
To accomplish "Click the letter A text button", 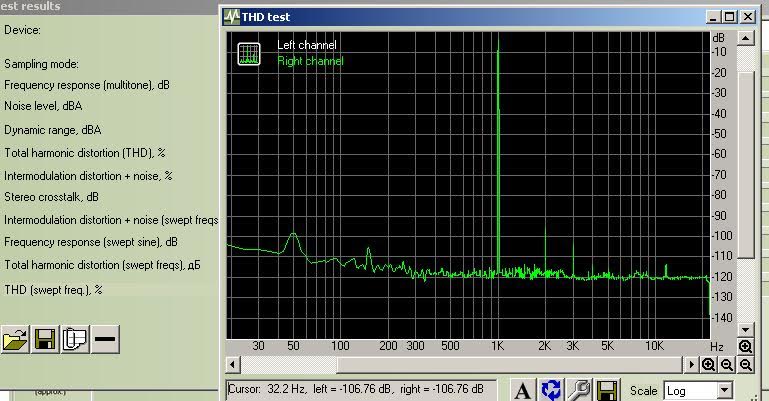I will coord(523,391).
